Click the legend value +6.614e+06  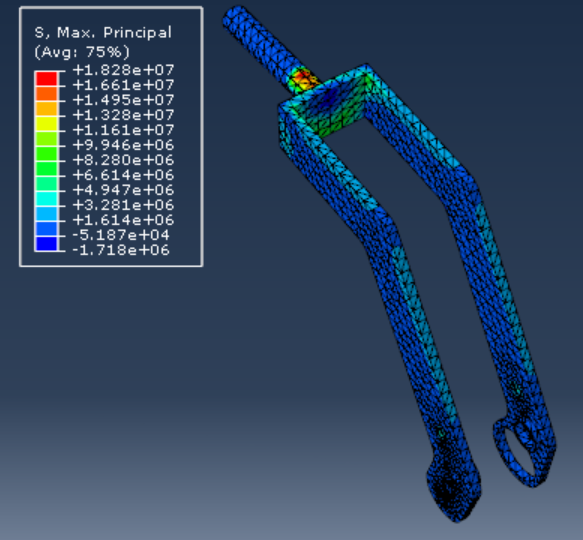click(x=123, y=175)
